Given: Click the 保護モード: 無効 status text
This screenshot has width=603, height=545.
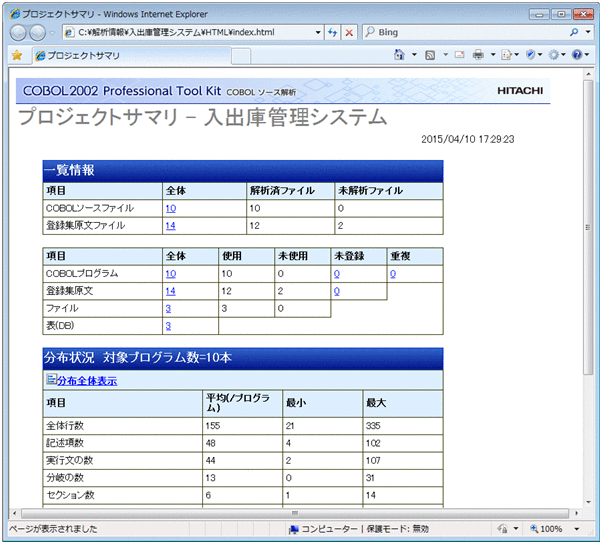Looking at the screenshot, I should [397, 529].
